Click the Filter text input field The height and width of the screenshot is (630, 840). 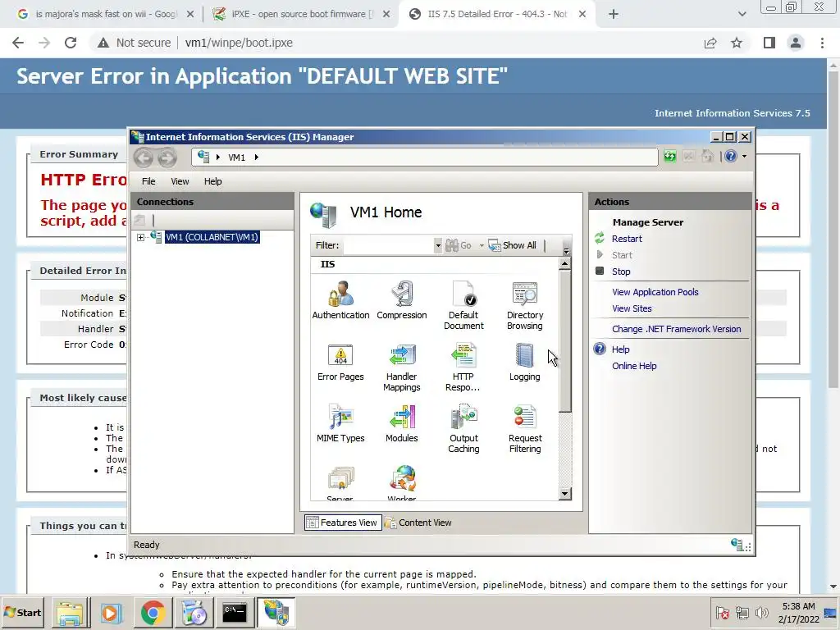pos(388,245)
